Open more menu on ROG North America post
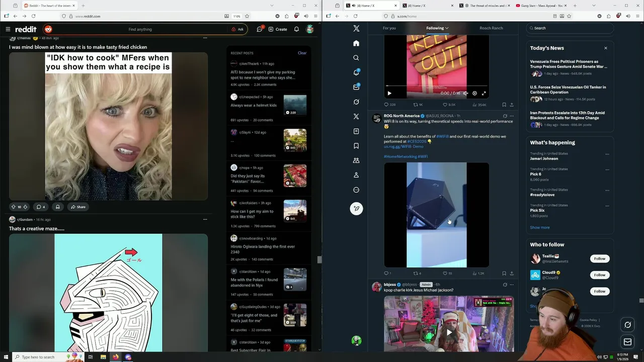Image resolution: width=644 pixels, height=362 pixels. tap(512, 116)
